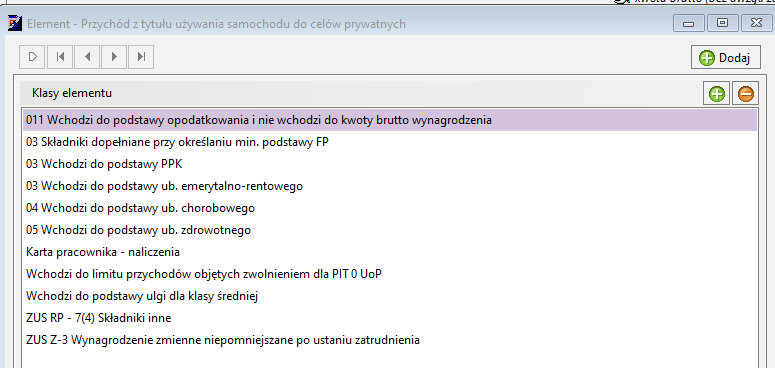Select Wchodzi do podstawy ulgi dla klasy średniej

(389, 296)
